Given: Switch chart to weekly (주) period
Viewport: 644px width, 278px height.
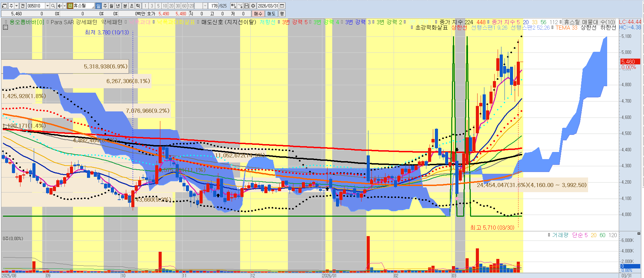Looking at the screenshot, I should tap(105, 6).
